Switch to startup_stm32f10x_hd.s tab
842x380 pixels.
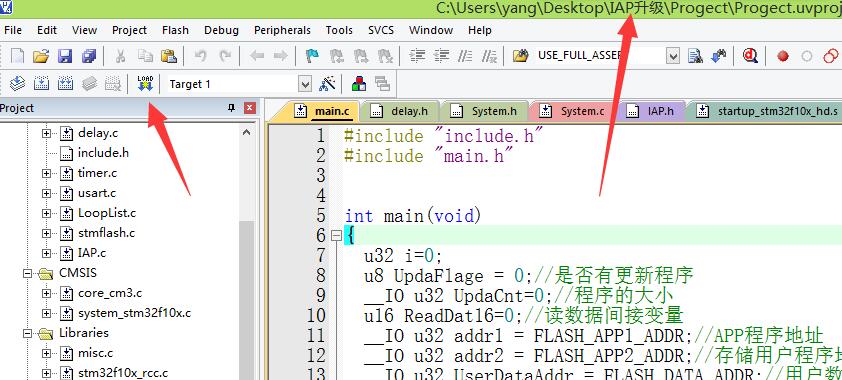tap(768, 111)
